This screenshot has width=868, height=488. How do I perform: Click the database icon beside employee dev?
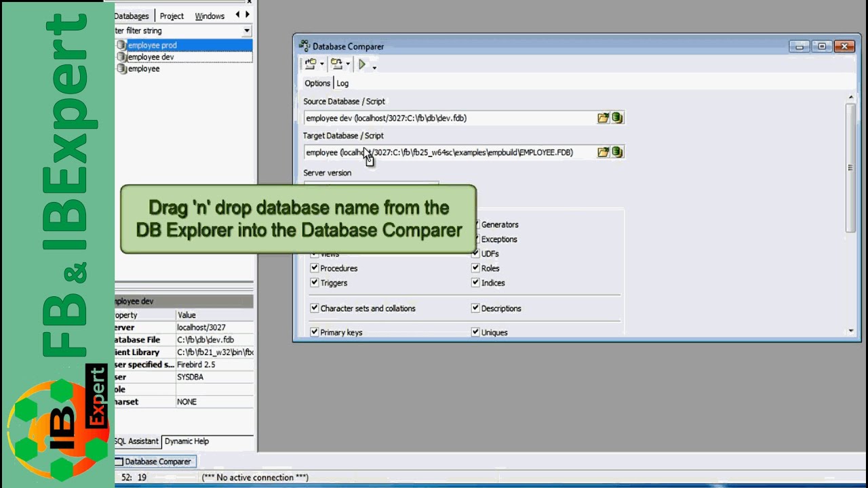tap(122, 57)
